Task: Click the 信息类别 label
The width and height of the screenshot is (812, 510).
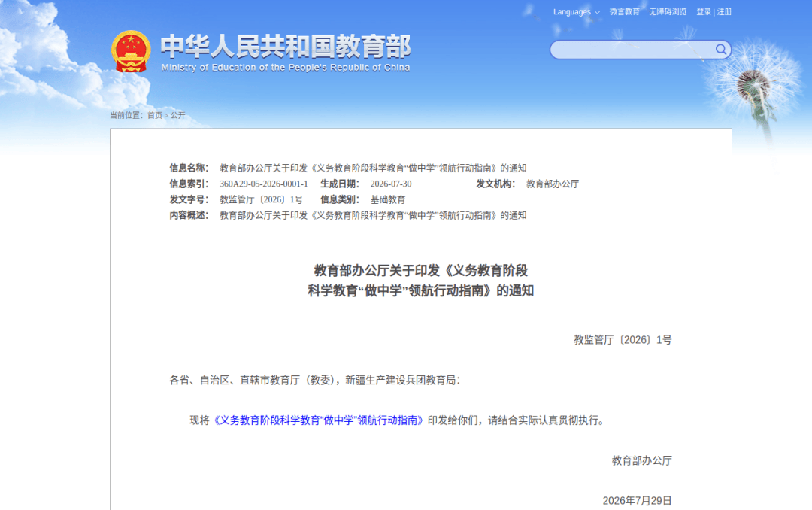Action: coord(340,199)
